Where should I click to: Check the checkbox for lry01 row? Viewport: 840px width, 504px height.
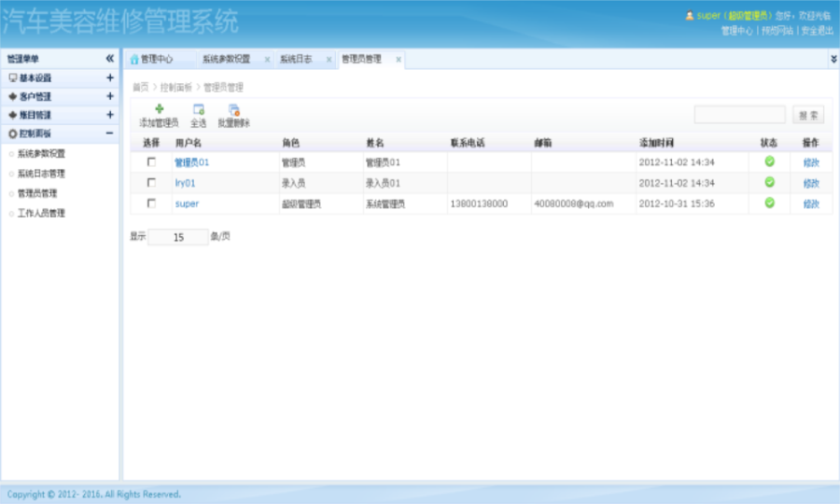click(151, 183)
